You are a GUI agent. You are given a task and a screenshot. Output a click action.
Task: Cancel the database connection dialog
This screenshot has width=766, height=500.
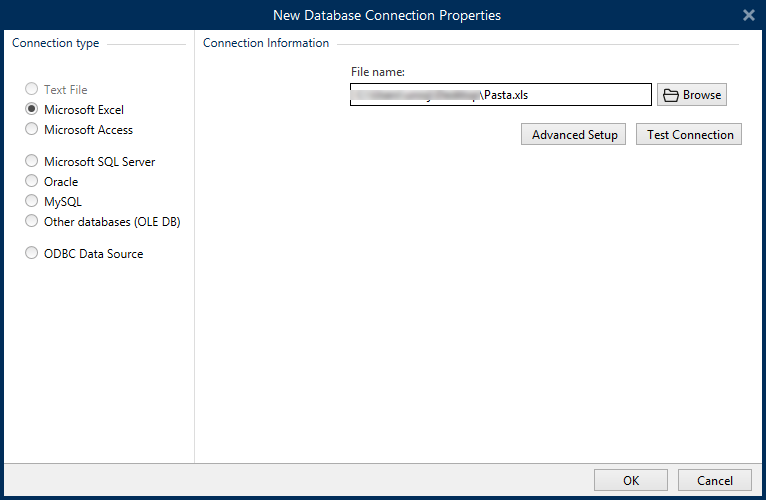coord(714,480)
